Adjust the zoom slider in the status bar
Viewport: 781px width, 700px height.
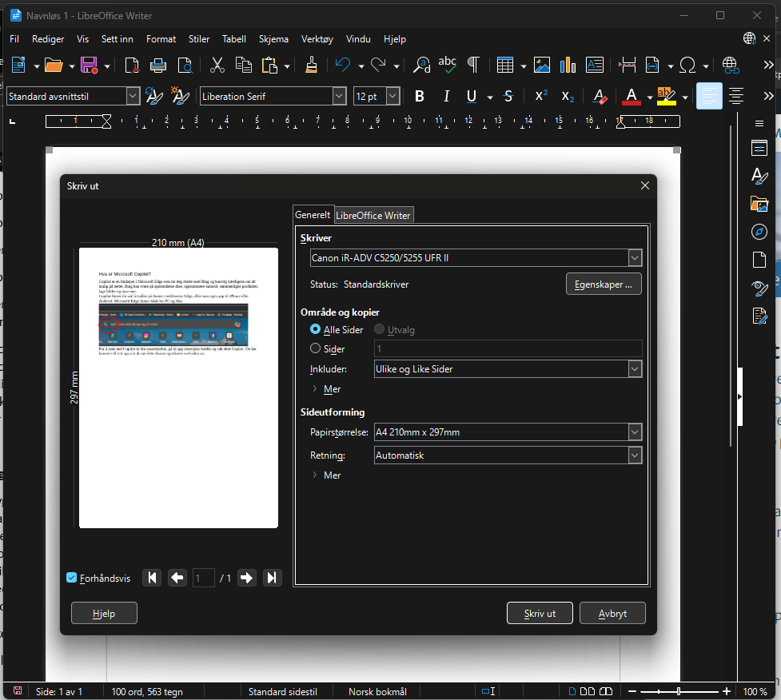[678, 690]
